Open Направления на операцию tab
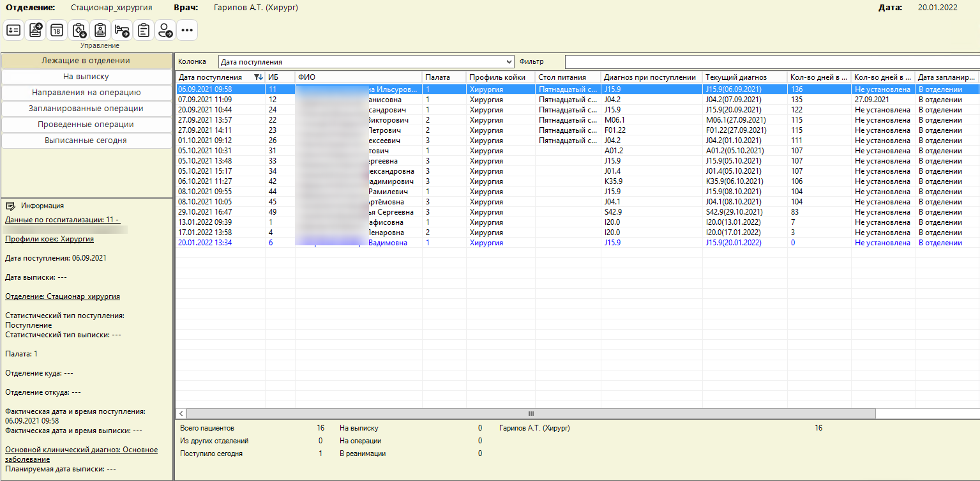 click(86, 93)
